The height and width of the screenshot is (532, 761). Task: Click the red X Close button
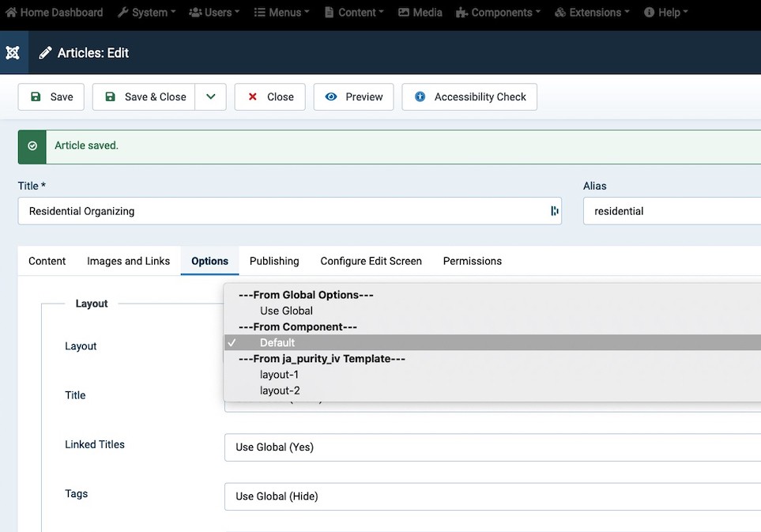coord(269,96)
